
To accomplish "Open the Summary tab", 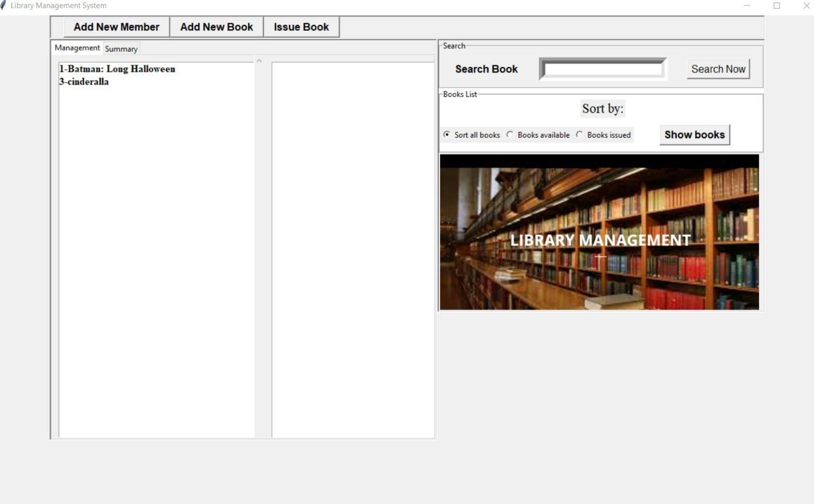I will pos(121,49).
